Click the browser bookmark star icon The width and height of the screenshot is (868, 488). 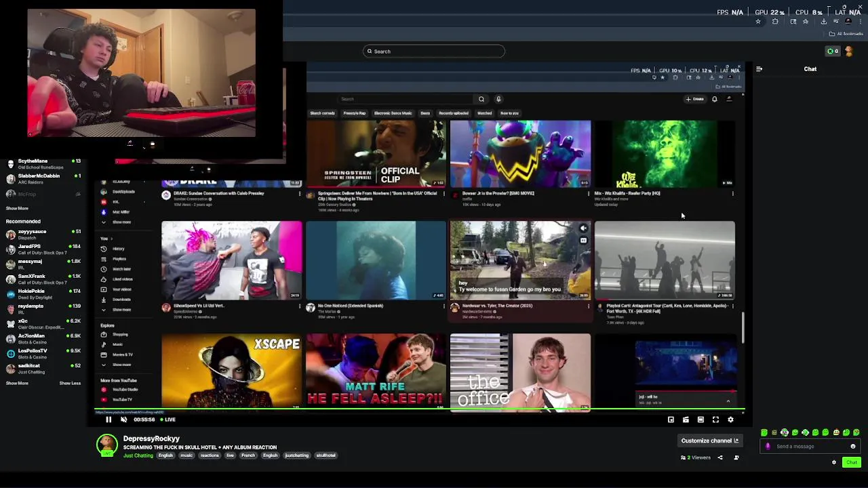pos(758,22)
